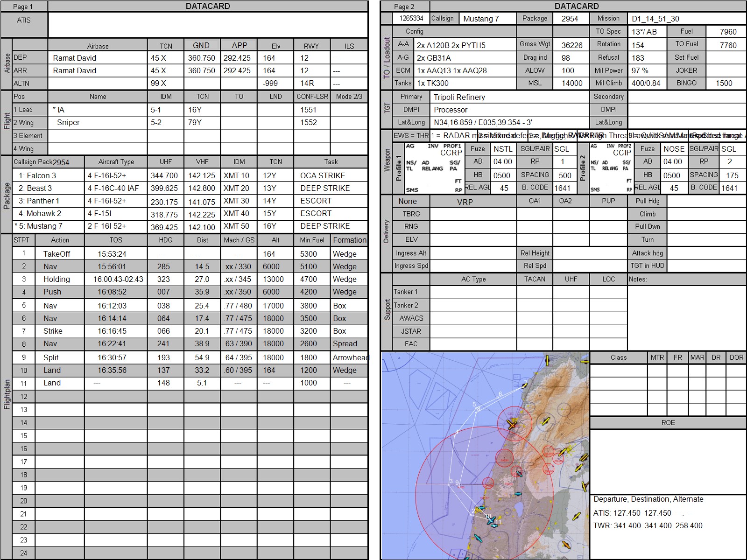This screenshot has height=560, width=747.
Task: Click Profile 2 fuze value 'NOSE'
Action: tap(674, 149)
